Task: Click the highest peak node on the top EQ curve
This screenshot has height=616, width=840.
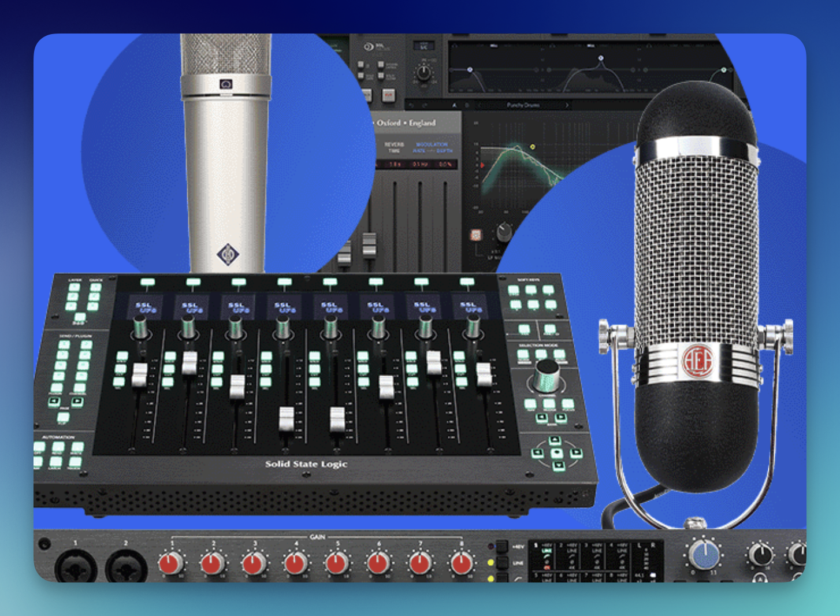Action: coord(601,58)
